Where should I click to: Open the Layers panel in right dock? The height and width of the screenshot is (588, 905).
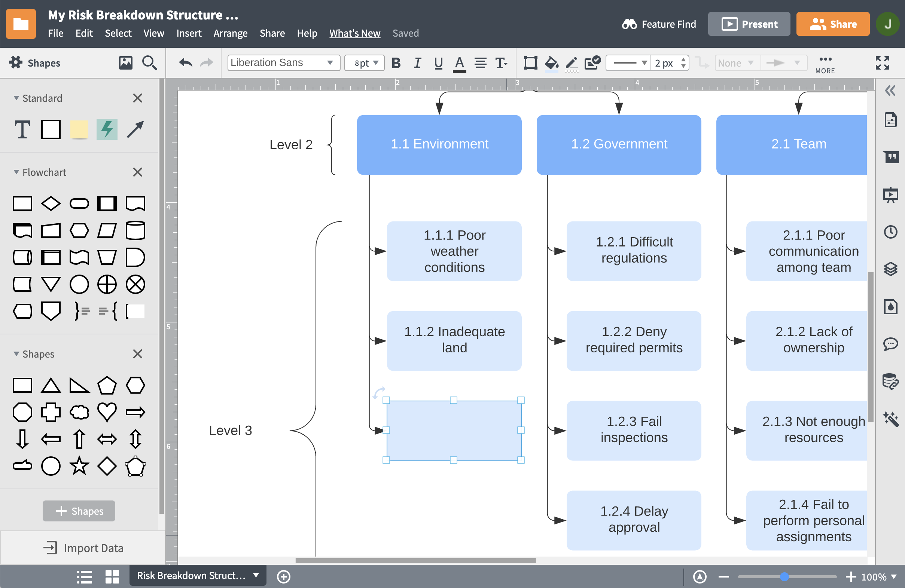click(x=892, y=269)
